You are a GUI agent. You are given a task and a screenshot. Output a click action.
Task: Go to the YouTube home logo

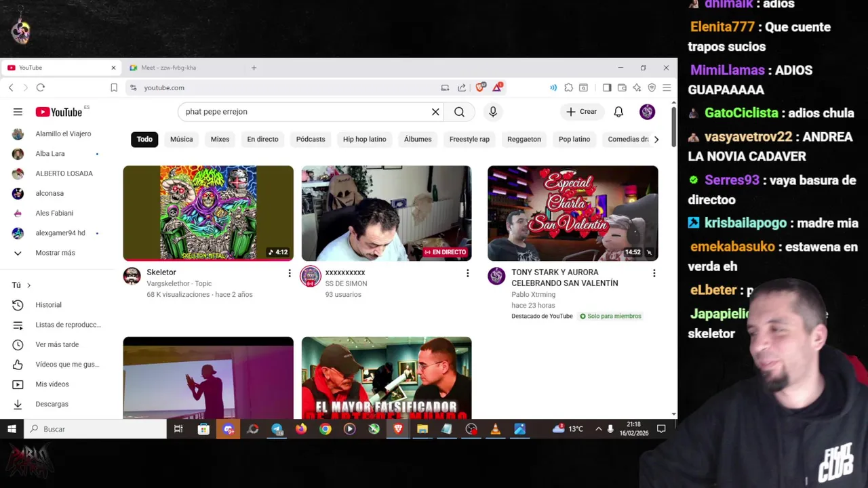(x=59, y=112)
